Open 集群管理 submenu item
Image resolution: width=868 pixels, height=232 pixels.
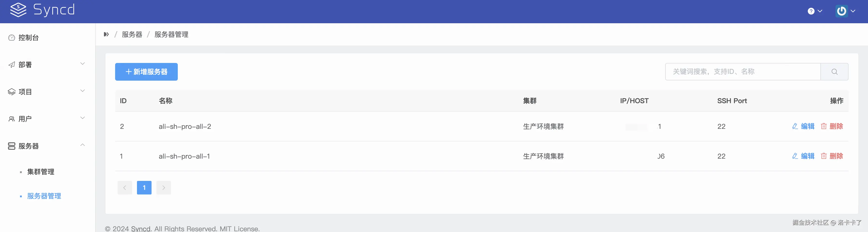tap(40, 172)
